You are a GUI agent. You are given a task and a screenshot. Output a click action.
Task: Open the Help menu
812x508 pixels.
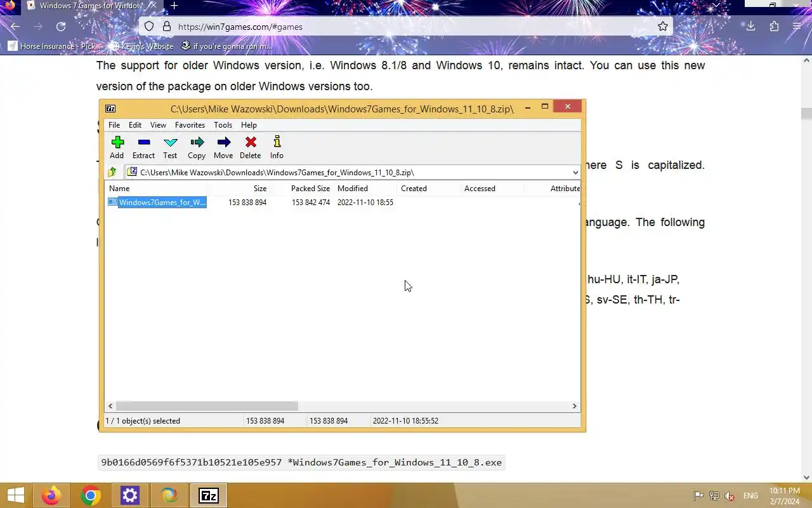[x=249, y=125]
